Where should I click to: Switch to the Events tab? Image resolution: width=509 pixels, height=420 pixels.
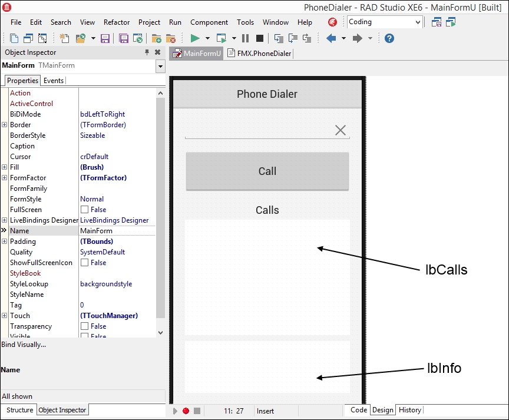pos(54,81)
